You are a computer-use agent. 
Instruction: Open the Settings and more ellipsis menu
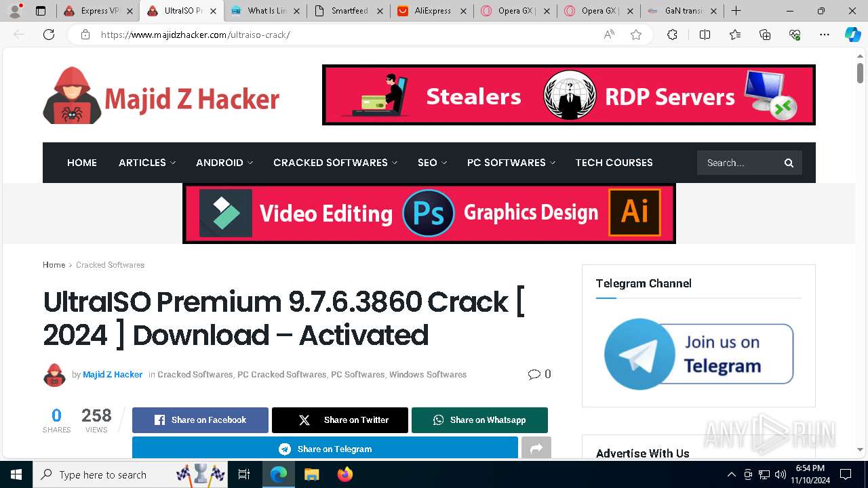tap(825, 35)
